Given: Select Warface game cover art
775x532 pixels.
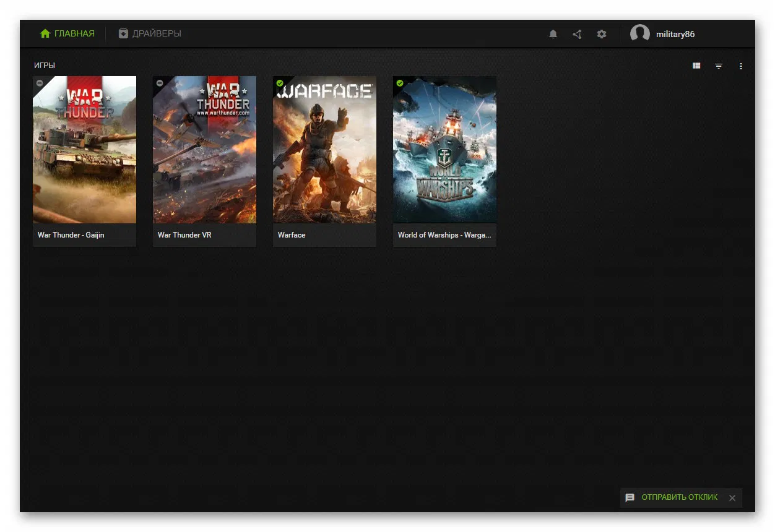Looking at the screenshot, I should 324,150.
